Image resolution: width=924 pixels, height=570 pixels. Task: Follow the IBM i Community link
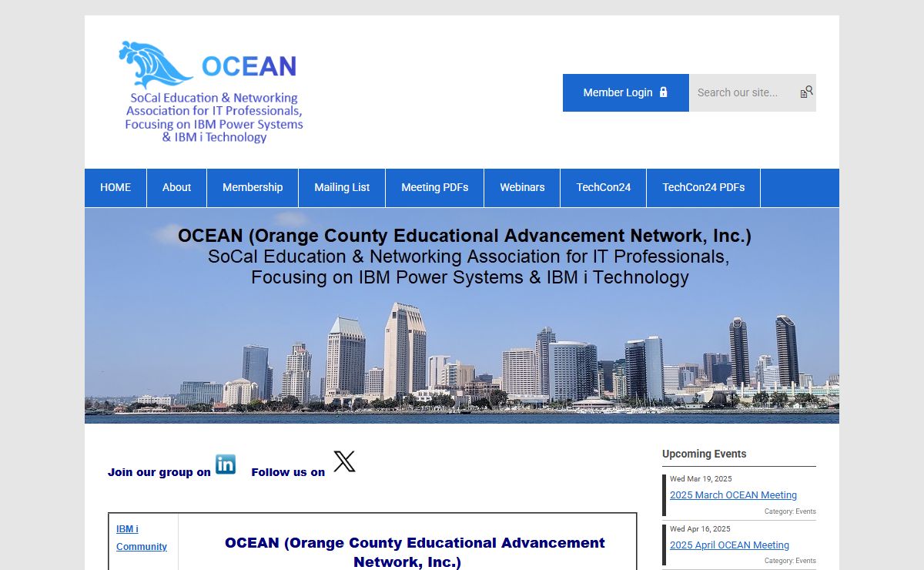pyautogui.click(x=141, y=538)
